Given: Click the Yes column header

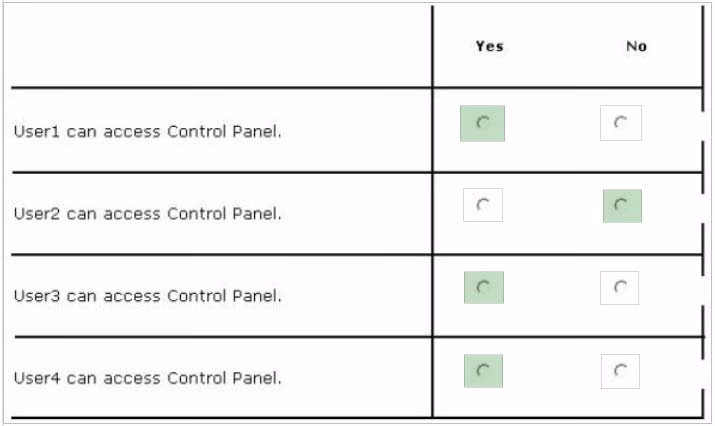Looking at the screenshot, I should pyautogui.click(x=489, y=46).
